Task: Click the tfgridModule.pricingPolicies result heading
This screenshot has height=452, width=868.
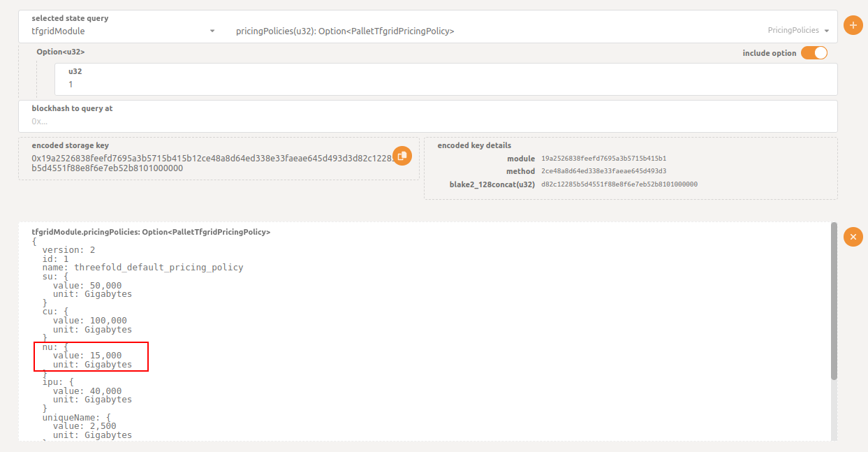Action: pyautogui.click(x=151, y=232)
